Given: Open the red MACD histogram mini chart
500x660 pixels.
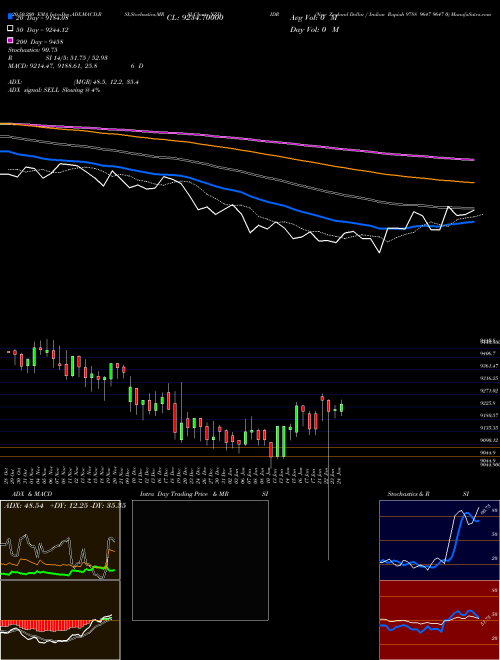Looking at the screenshot, I should (60, 620).
